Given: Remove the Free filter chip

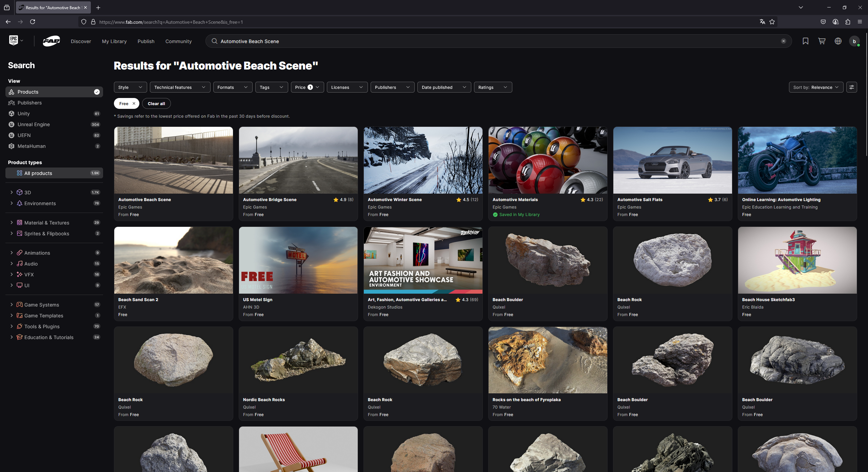Looking at the screenshot, I should (x=134, y=103).
